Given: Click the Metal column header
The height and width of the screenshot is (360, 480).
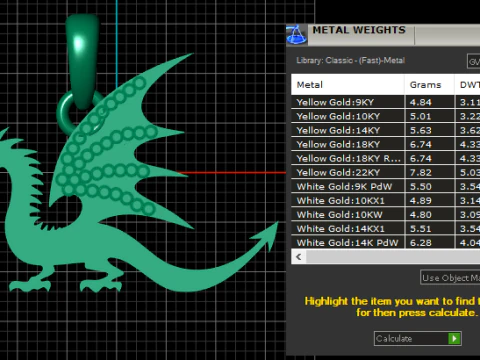Looking at the screenshot, I should pyautogui.click(x=348, y=85).
